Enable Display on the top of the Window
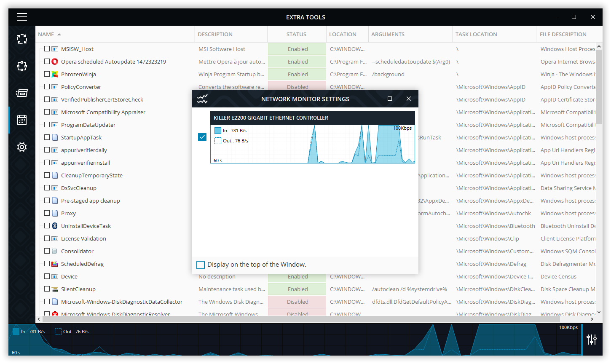Image resolution: width=611 pixels, height=364 pixels. 201,265
